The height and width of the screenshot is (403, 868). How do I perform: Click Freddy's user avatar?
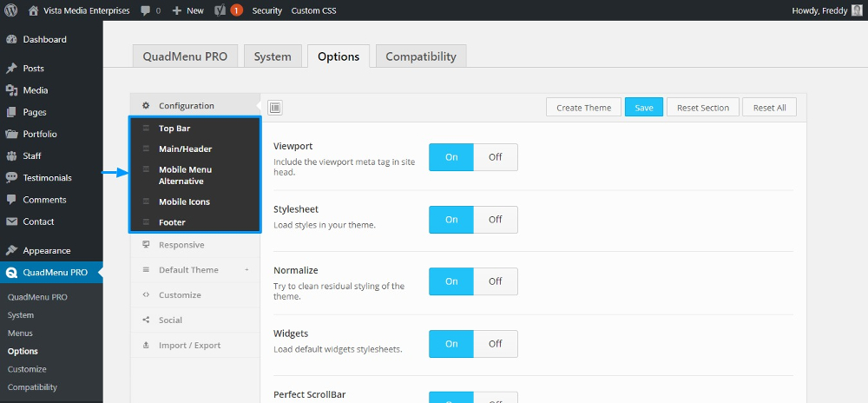pos(857,10)
